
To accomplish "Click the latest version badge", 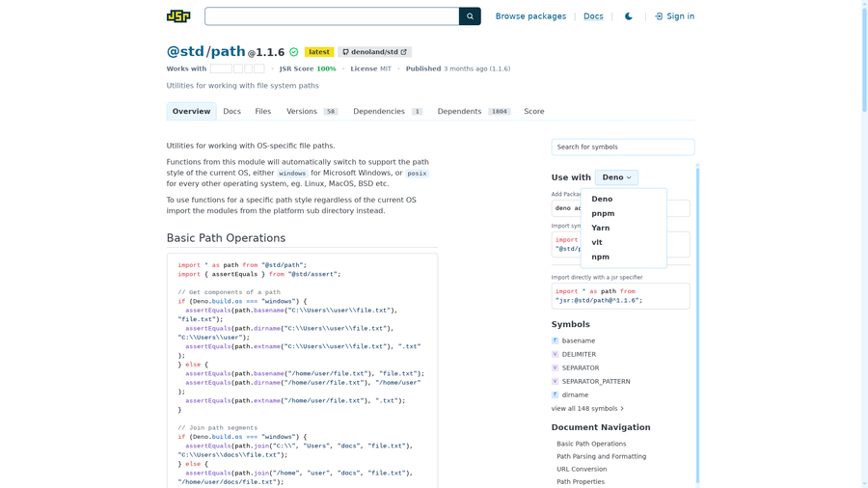I will pos(319,51).
